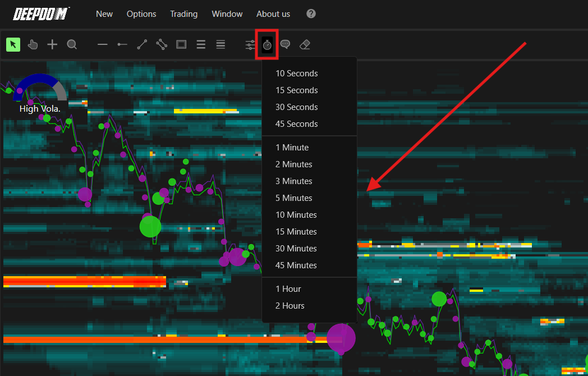
Task: Select the arrow pointer tool
Action: pyautogui.click(x=13, y=45)
